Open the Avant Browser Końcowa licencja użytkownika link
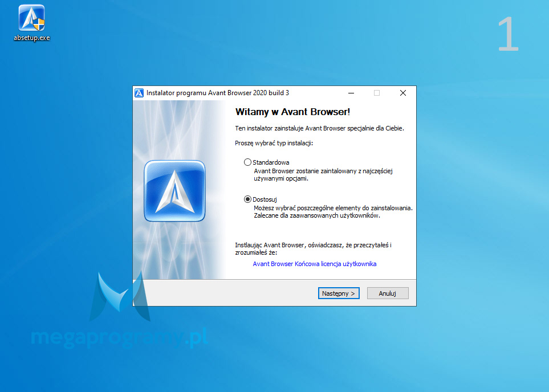549x392 pixels. point(315,264)
